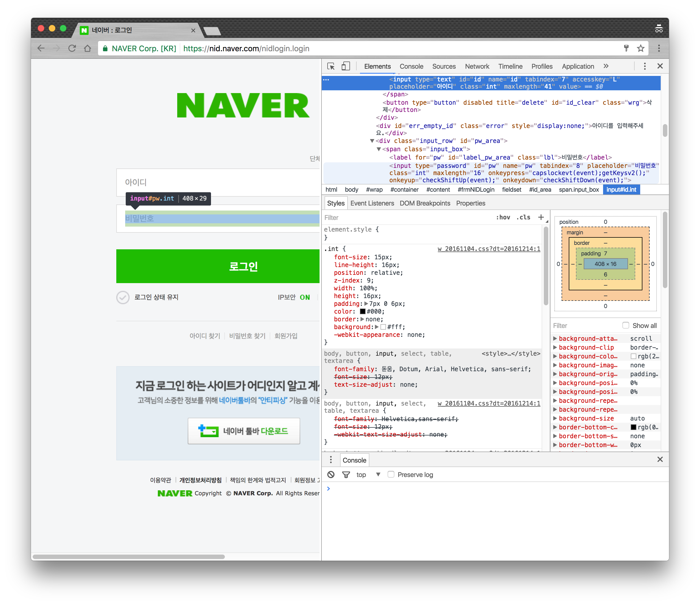Image resolution: width=700 pixels, height=605 pixels.
Task: Click the green 로그인 button
Action: (218, 266)
